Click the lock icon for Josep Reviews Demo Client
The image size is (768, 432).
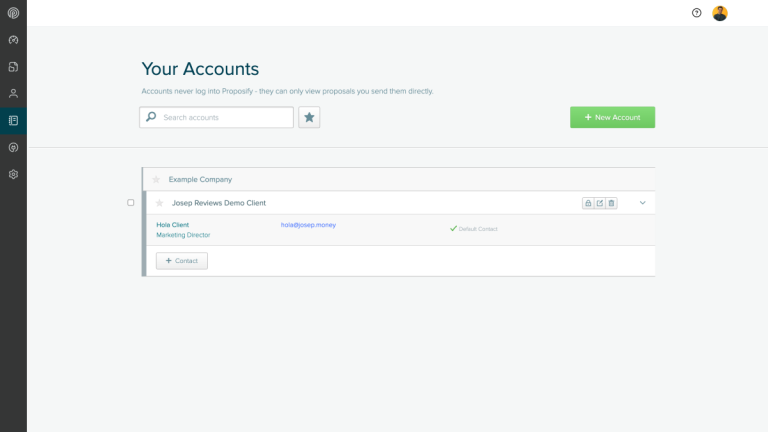pyautogui.click(x=588, y=203)
